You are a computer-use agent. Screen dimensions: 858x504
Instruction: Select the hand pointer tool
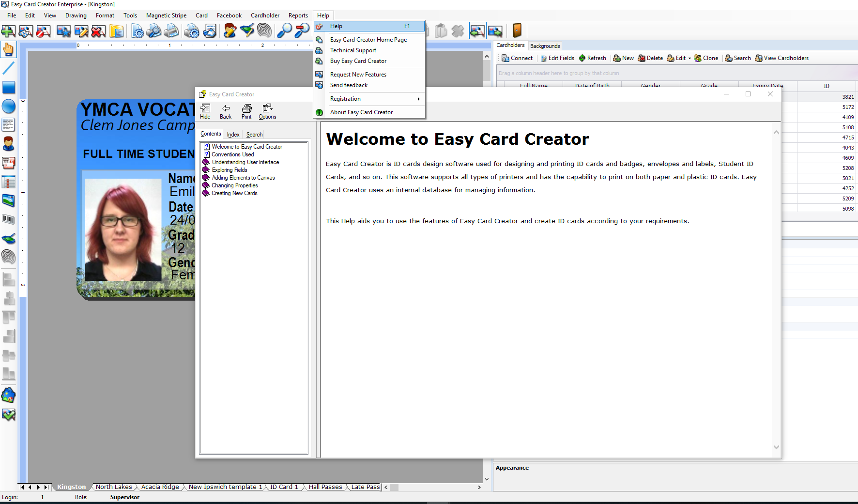8,49
